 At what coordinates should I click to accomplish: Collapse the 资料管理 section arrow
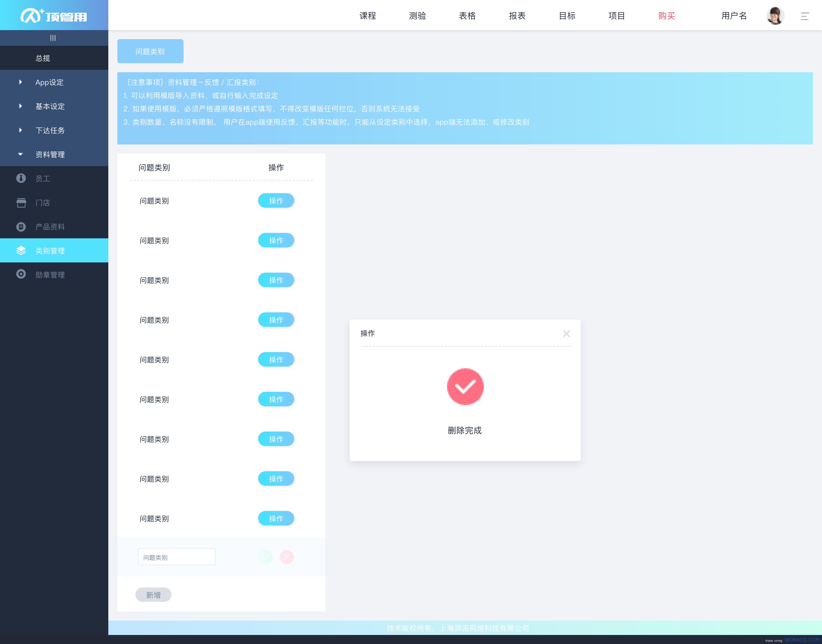click(x=20, y=154)
